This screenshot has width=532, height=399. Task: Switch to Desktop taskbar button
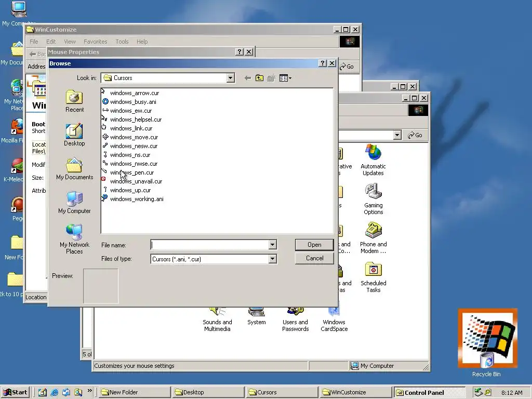(x=208, y=392)
